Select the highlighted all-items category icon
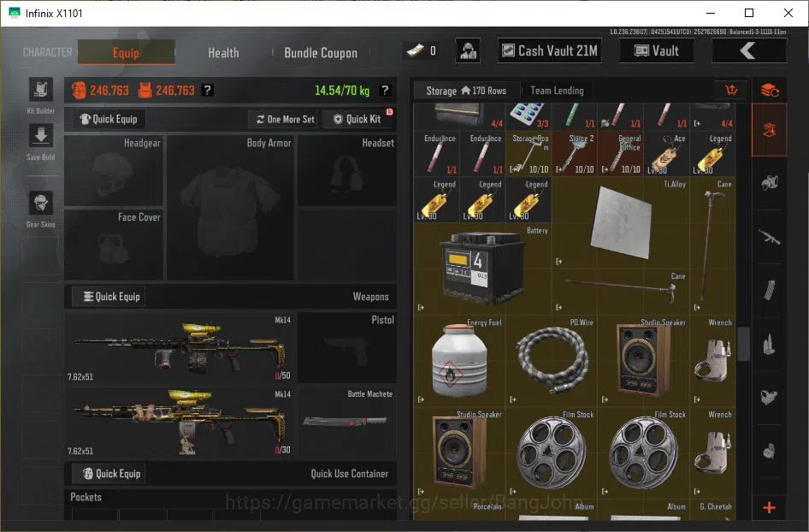Image resolution: width=809 pixels, height=532 pixels. click(770, 130)
